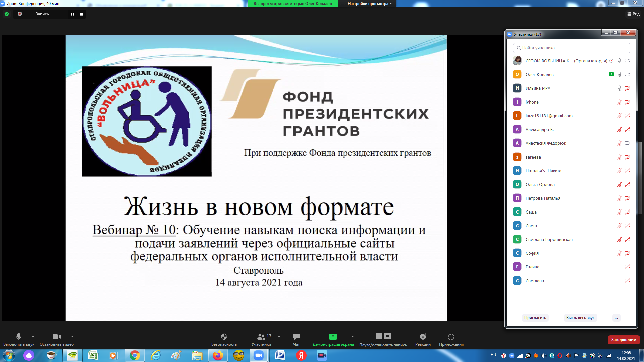644x362 pixels.
Task: Open Yandex browser from taskbar
Action: 301,355
